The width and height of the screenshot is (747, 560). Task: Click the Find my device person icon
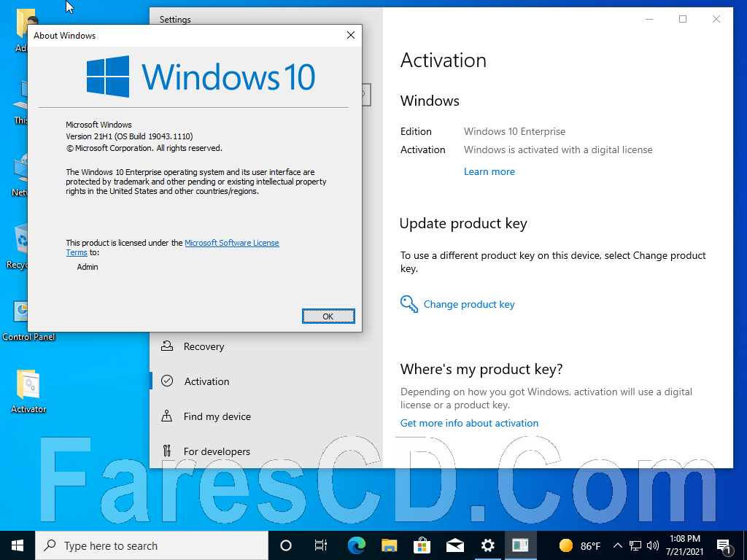pyautogui.click(x=167, y=416)
